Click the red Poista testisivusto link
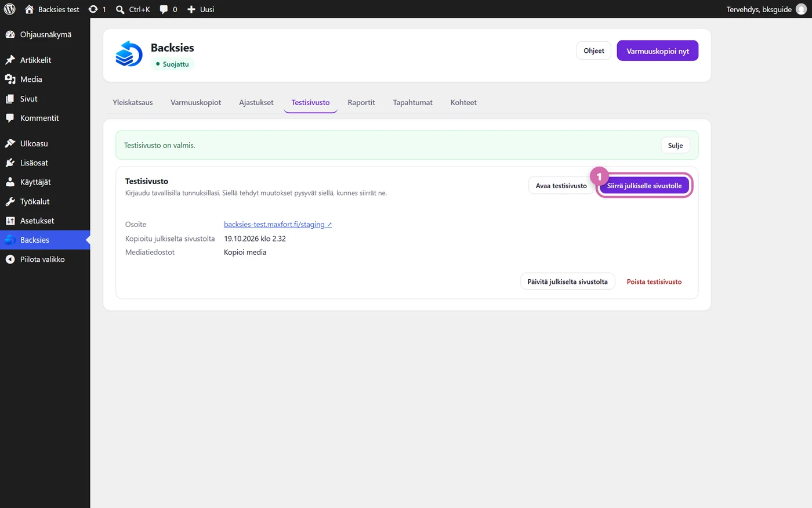 654,282
